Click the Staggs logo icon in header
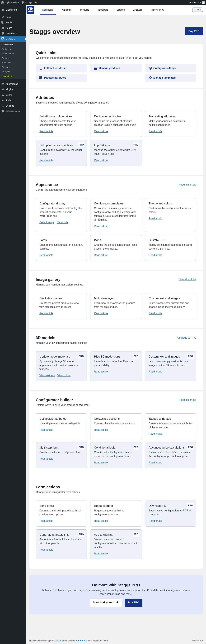The width and height of the screenshot is (206, 644). (x=30, y=10)
